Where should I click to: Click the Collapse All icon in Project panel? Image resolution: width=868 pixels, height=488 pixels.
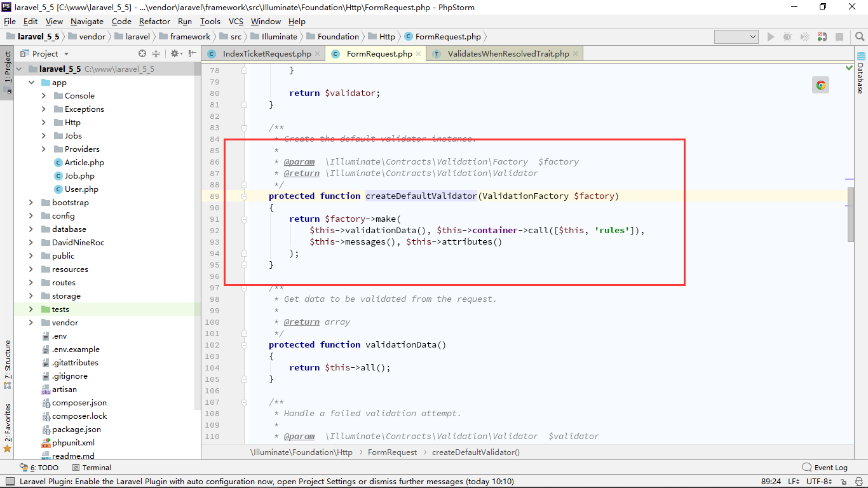coord(156,54)
